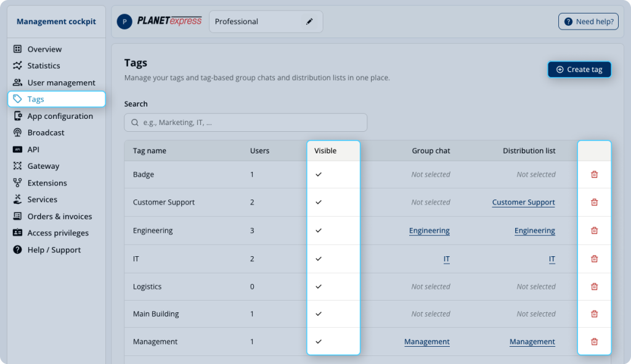
Task: Click the Help / Support question mark icon
Action: point(17,249)
